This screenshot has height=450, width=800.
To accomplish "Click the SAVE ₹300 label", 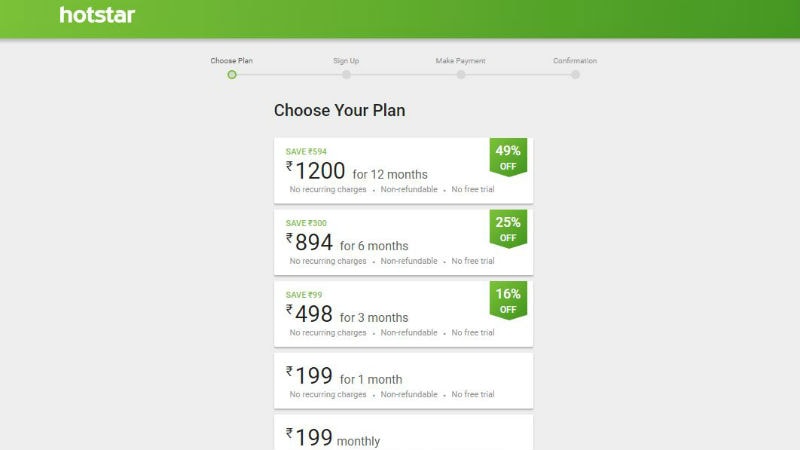I will point(306,223).
